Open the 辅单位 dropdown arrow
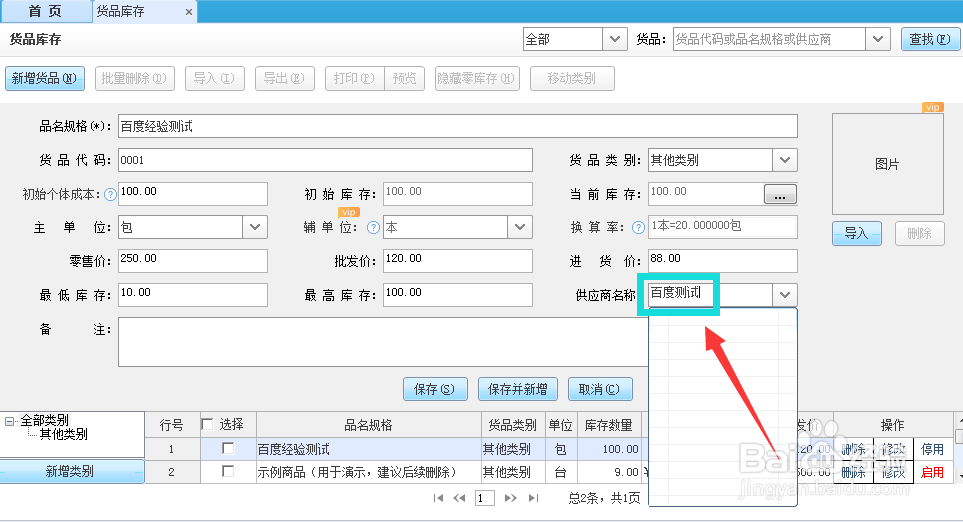 [520, 227]
